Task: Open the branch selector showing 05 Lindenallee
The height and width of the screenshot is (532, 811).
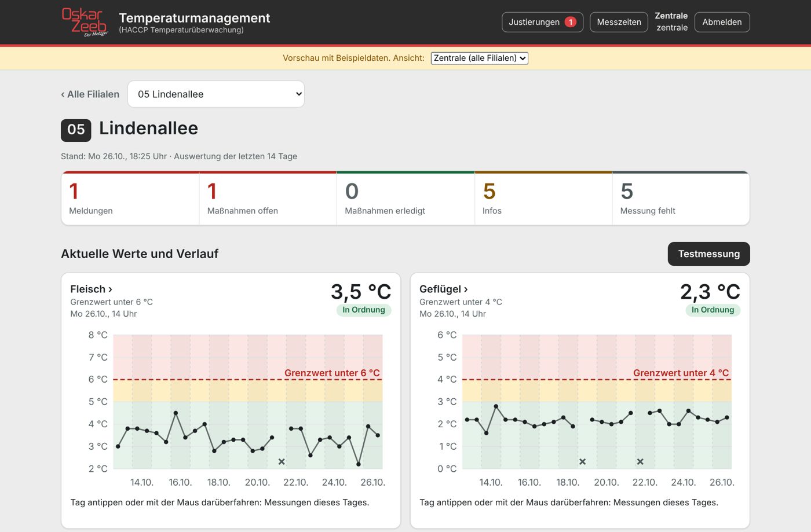Action: pos(216,94)
